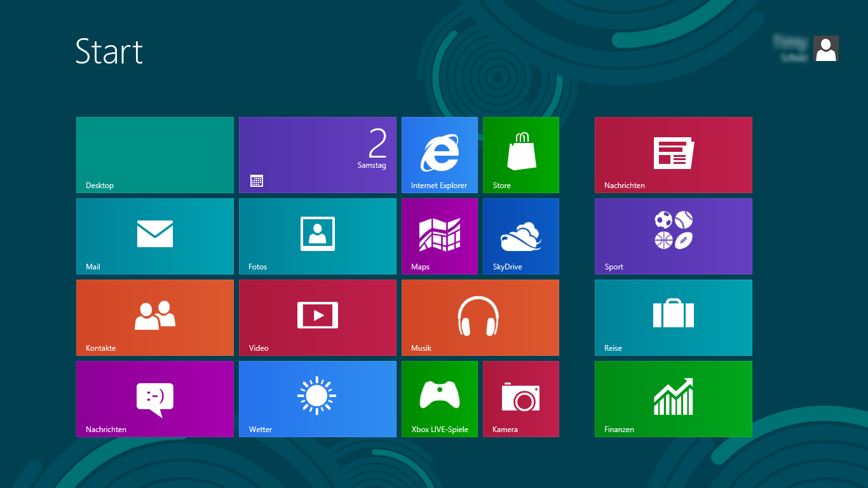This screenshot has height=488, width=868.
Task: Open the red Nachrichten news tile
Action: (x=673, y=155)
